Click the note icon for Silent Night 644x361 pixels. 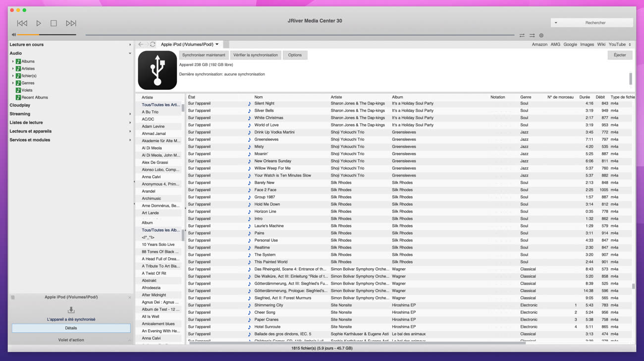pos(249,104)
